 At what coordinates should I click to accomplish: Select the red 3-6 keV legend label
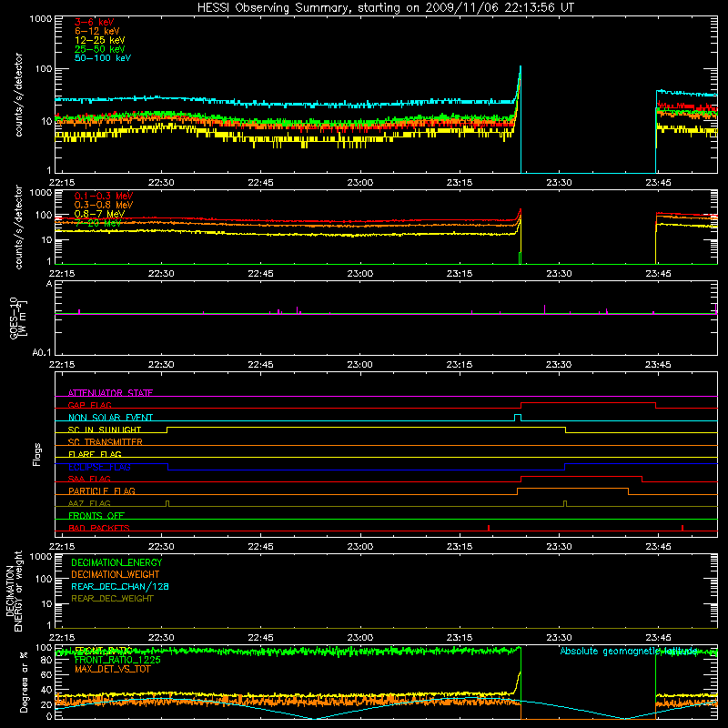(94, 22)
